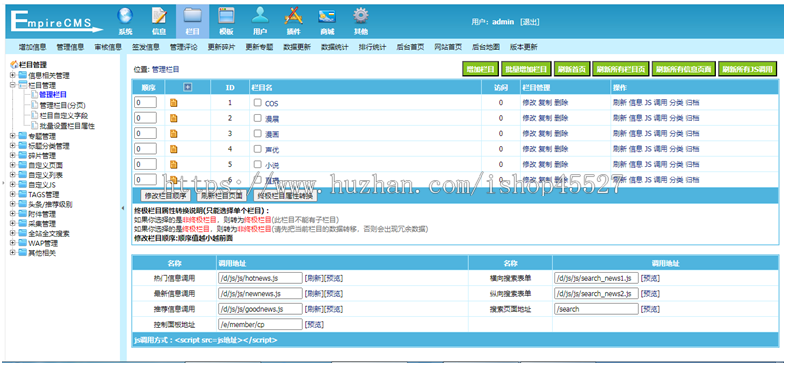This screenshot has width=786, height=365.
Task: Open 管理信息 in the submenu bar
Action: click(70, 47)
